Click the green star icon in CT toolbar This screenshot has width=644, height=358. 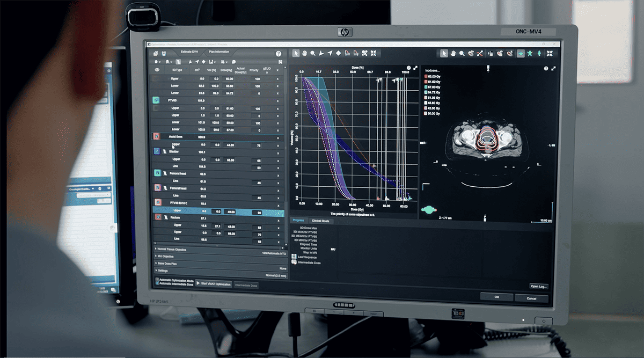(x=530, y=54)
